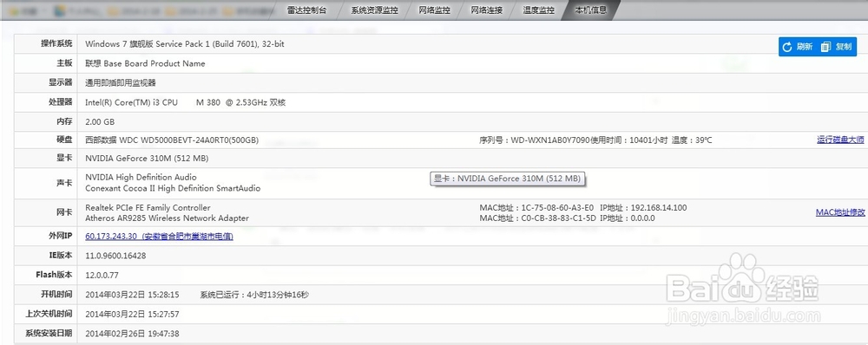Viewport: 868px width, 345px height.
Task: Select the 联想 Base Board Product Name text
Action: 145,63
